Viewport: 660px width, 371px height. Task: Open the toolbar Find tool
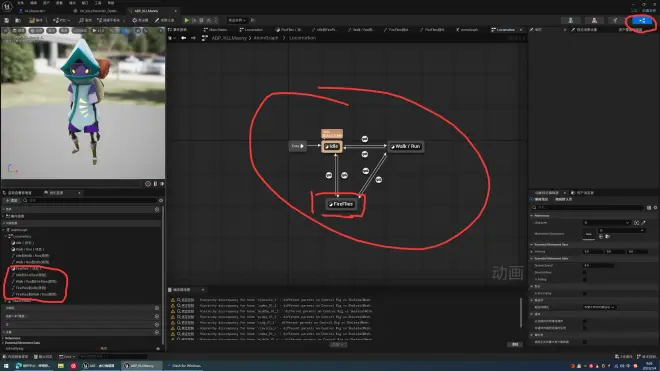coord(85,20)
